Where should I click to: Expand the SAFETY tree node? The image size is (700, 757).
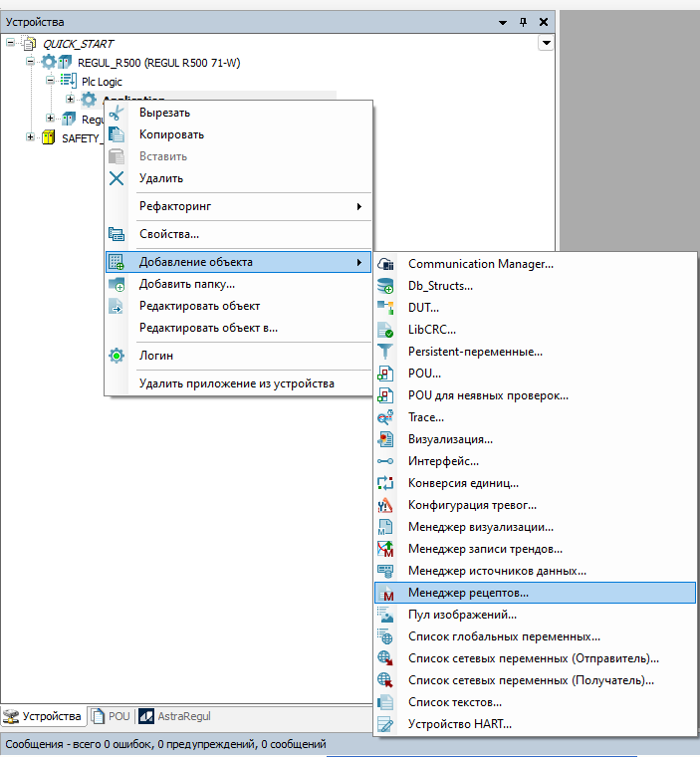31,137
